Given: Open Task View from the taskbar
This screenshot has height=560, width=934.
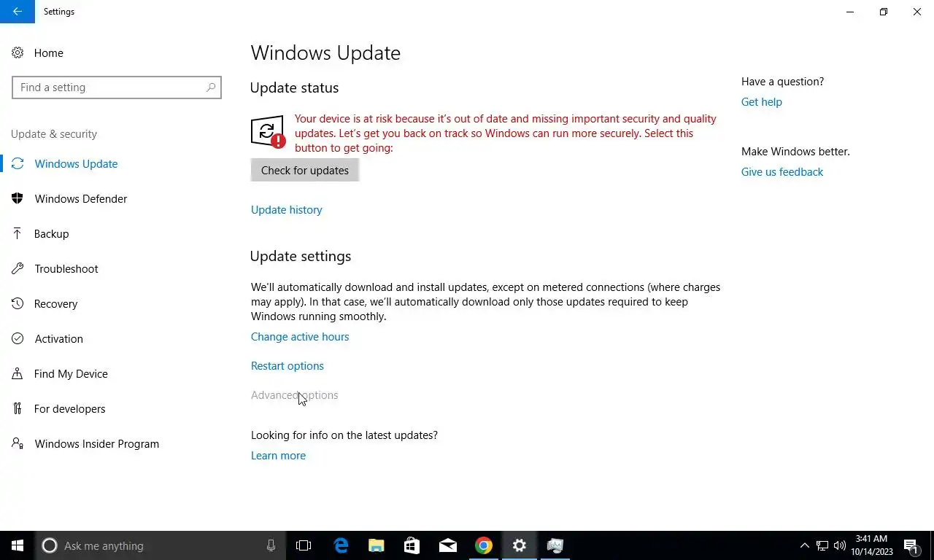Looking at the screenshot, I should [304, 545].
